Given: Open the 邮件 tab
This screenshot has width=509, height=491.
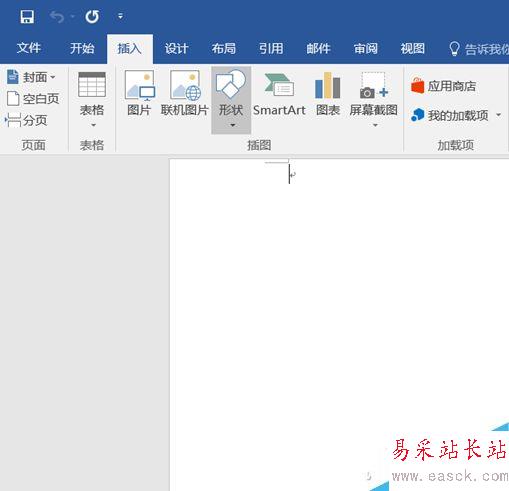Looking at the screenshot, I should click(318, 49).
